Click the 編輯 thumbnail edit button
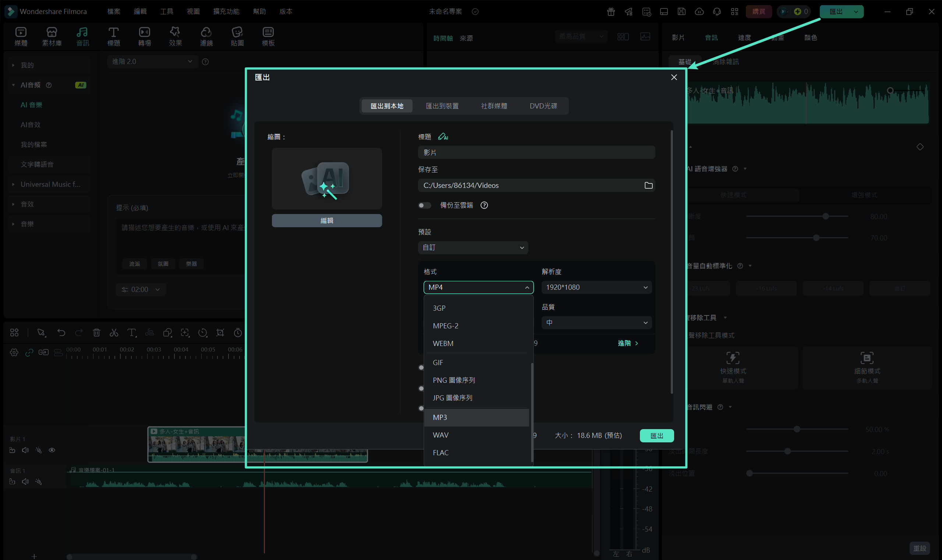This screenshot has width=942, height=560. click(327, 220)
